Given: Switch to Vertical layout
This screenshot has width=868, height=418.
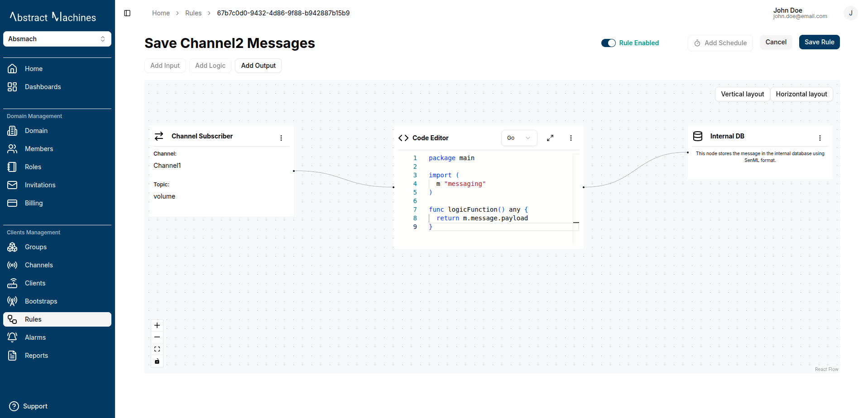Looking at the screenshot, I should 742,94.
